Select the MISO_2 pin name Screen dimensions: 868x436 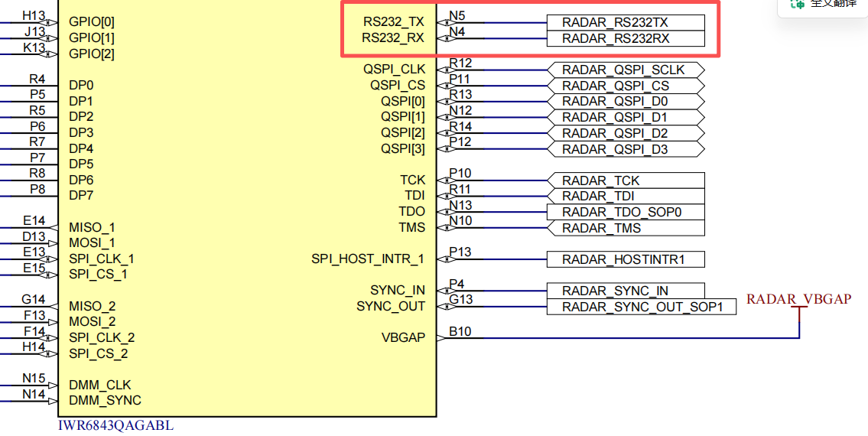pos(93,306)
